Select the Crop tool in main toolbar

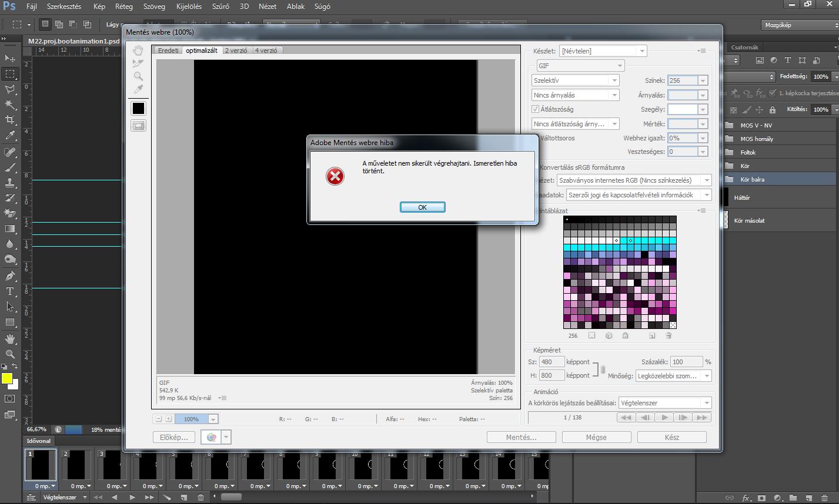pyautogui.click(x=10, y=120)
